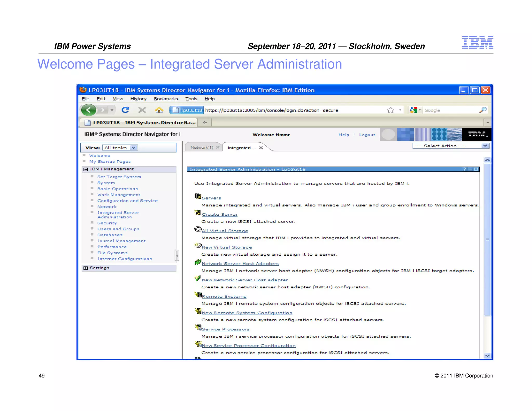Click the Create Server icon

pyautogui.click(x=198, y=213)
